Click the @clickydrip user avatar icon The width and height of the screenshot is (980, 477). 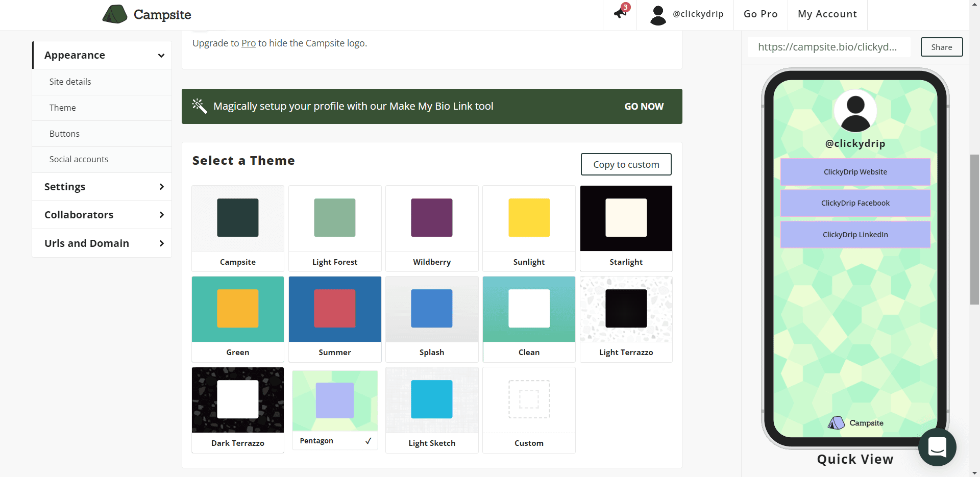pos(658,15)
